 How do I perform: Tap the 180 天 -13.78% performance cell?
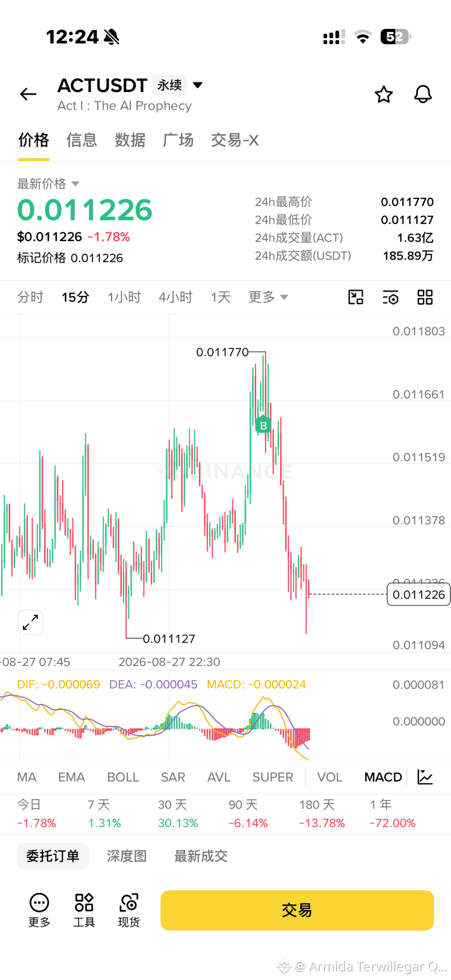322,813
